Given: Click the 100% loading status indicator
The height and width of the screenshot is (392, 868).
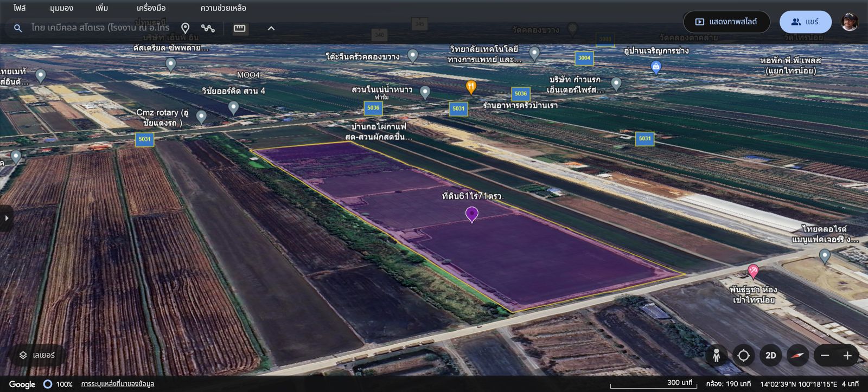Looking at the screenshot, I should click(x=58, y=384).
